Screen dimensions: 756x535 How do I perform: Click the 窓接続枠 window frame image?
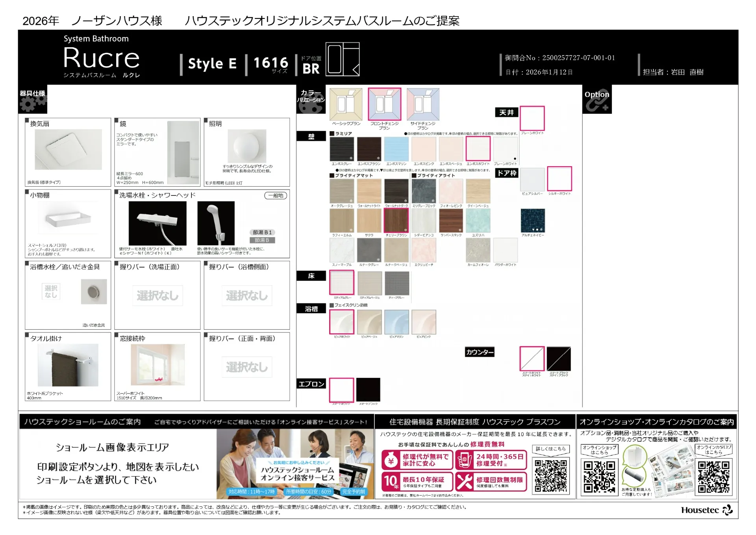tap(157, 365)
